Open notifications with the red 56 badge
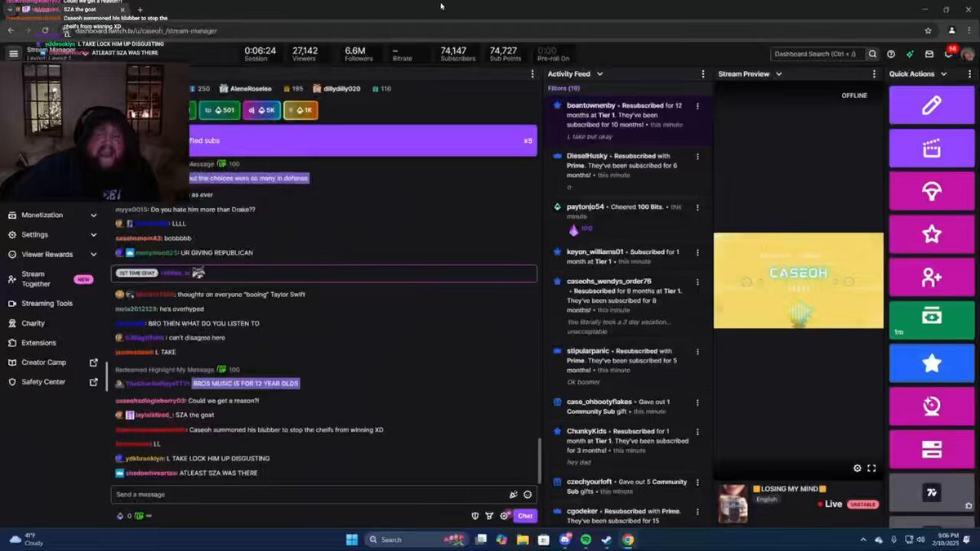This screenshot has width=980, height=551. [948, 53]
